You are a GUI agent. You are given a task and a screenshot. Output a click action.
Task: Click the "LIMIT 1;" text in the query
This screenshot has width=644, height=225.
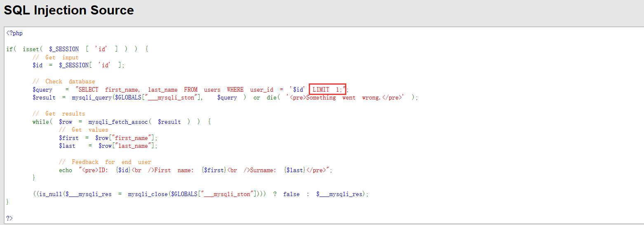point(327,90)
